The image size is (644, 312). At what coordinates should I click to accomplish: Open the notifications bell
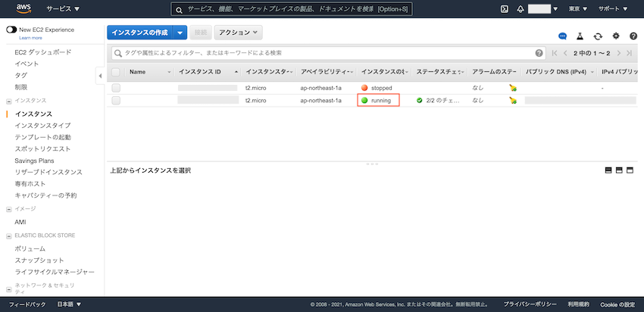pos(521,9)
